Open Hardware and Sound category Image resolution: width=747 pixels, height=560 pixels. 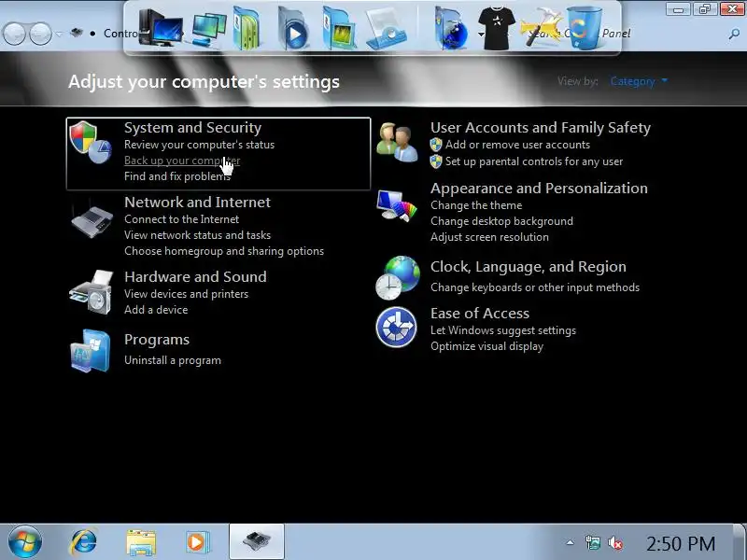tap(195, 277)
